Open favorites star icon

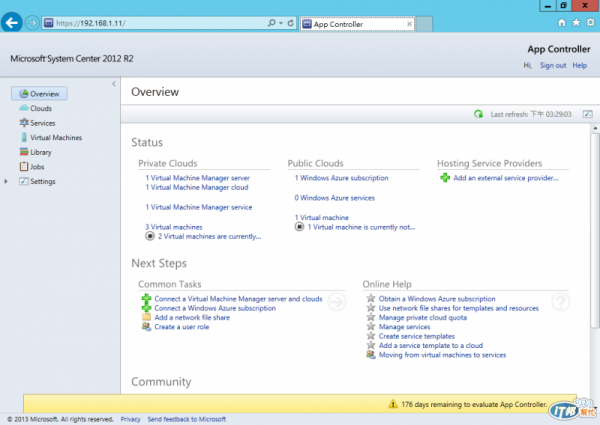pos(576,23)
